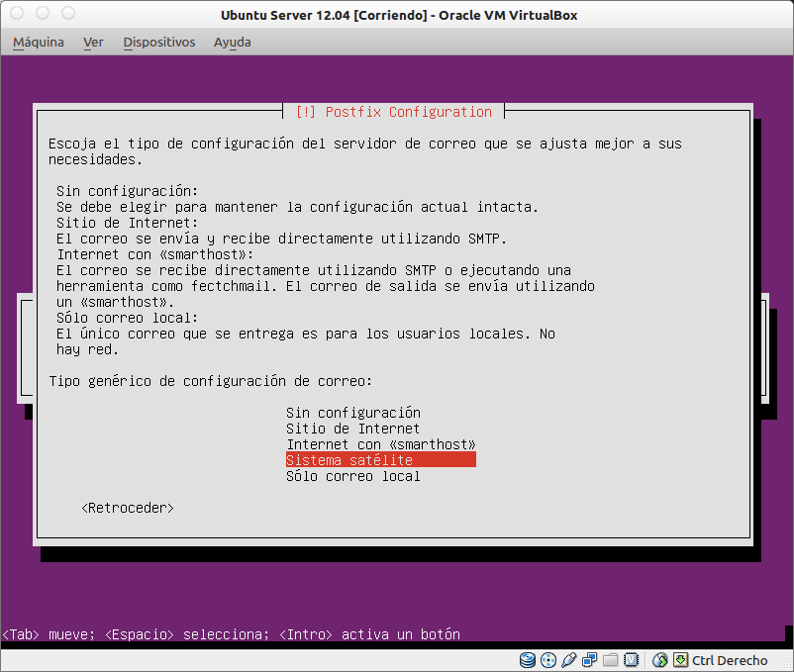Click the mouse integration status icon
The height and width of the screenshot is (672, 794).
pyautogui.click(x=658, y=660)
